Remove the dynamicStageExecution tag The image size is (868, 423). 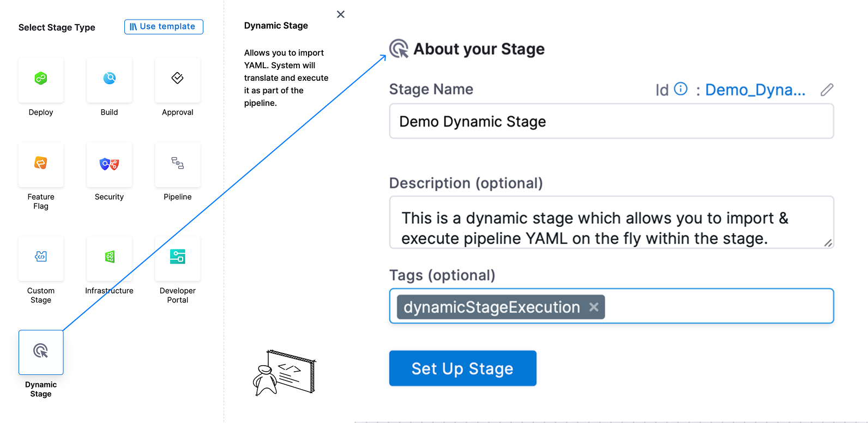coord(594,307)
